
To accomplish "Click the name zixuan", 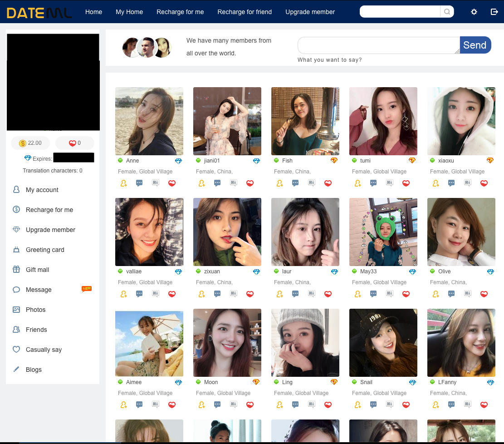I will click(212, 271).
